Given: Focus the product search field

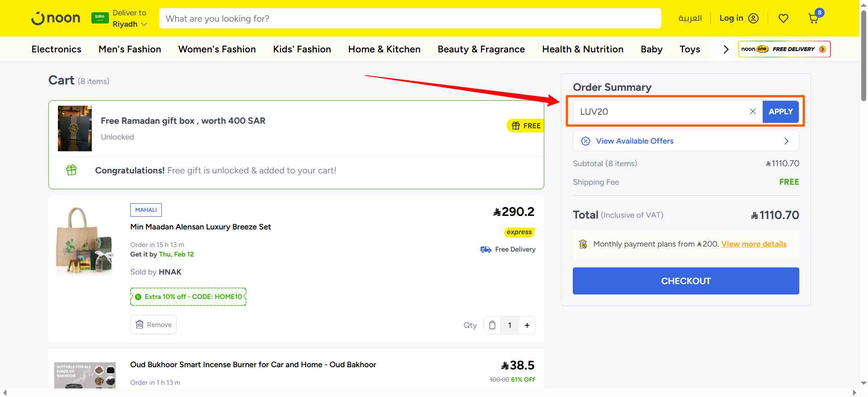Looking at the screenshot, I should 410,19.
